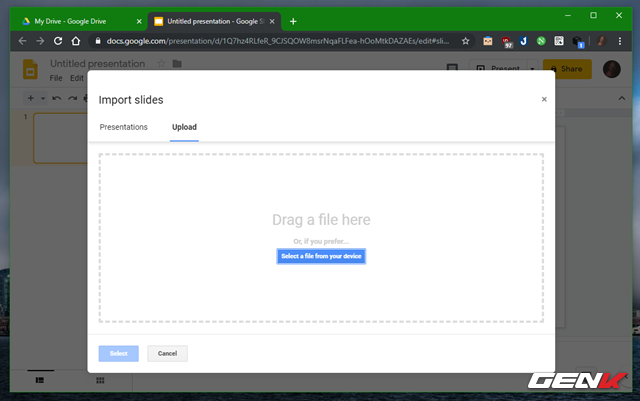Click the address bar URL

click(x=278, y=41)
